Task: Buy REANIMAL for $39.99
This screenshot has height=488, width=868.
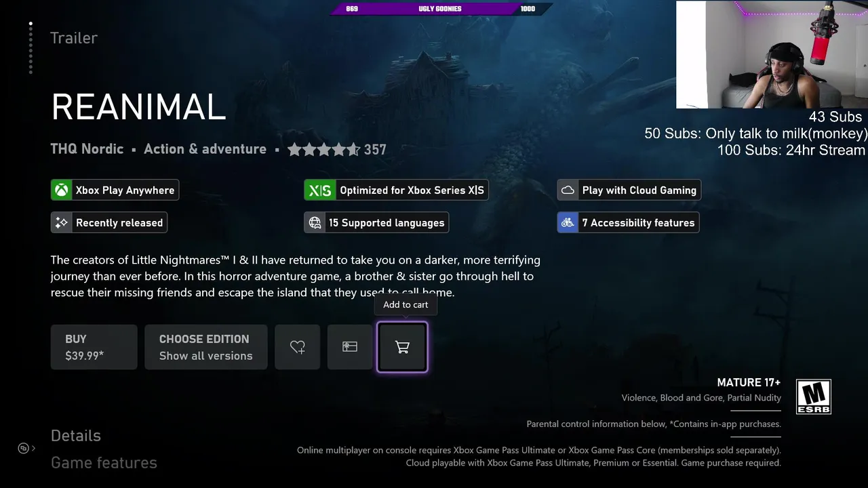Action: pyautogui.click(x=94, y=347)
